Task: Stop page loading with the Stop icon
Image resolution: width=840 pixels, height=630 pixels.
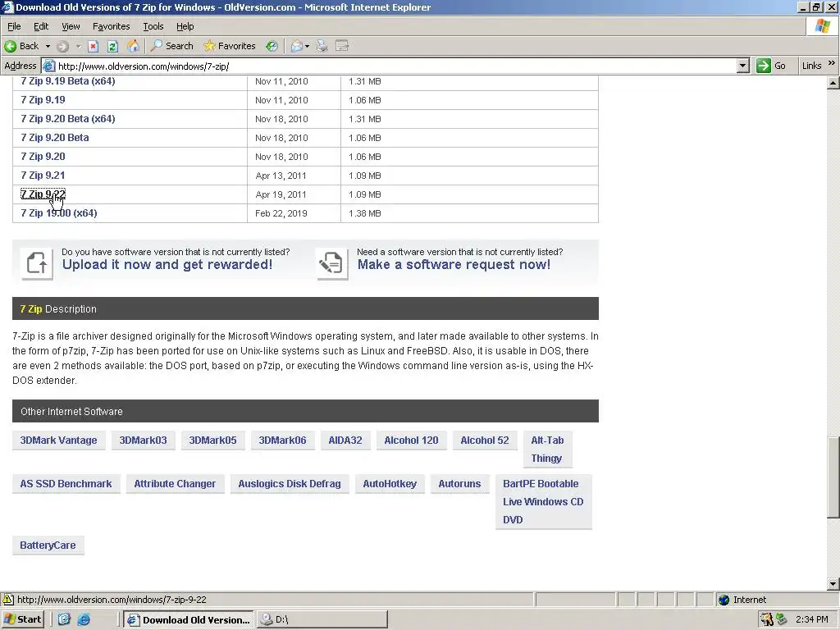Action: [94, 46]
